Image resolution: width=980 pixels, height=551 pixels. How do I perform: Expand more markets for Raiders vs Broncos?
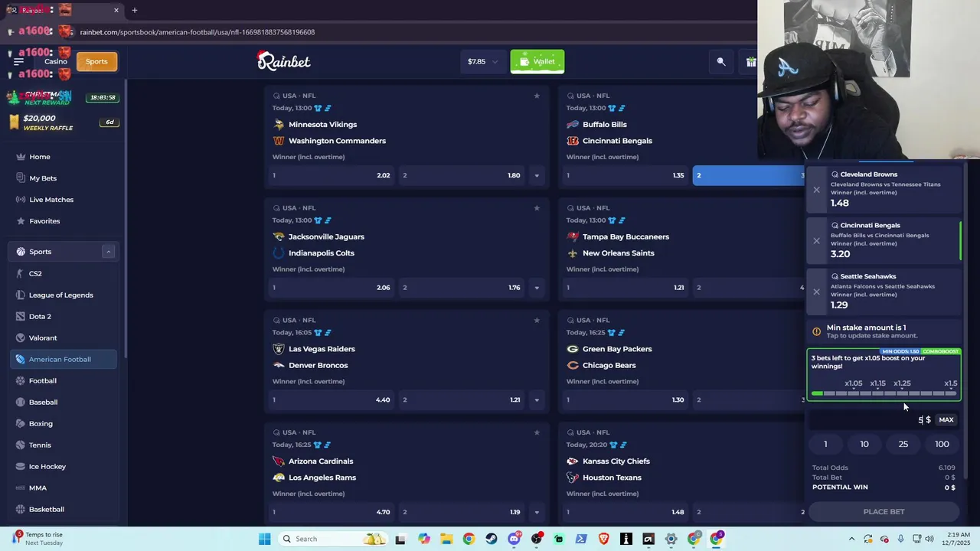click(537, 399)
